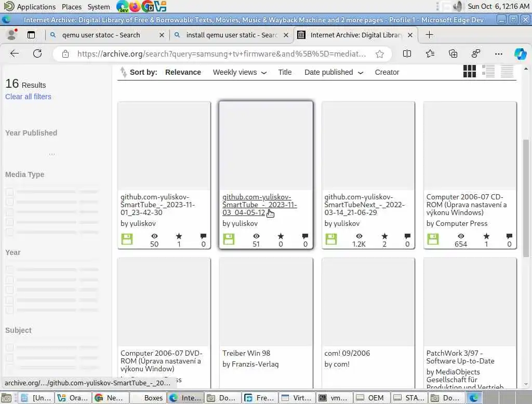Screen dimensions: 532x404
Task: Open Computer 2006-07 CD-ROM item
Action: coord(467,205)
